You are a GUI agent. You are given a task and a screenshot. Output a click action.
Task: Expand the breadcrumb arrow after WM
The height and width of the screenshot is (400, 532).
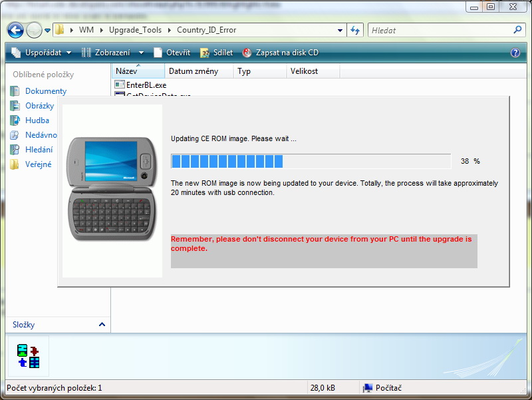[102, 30]
